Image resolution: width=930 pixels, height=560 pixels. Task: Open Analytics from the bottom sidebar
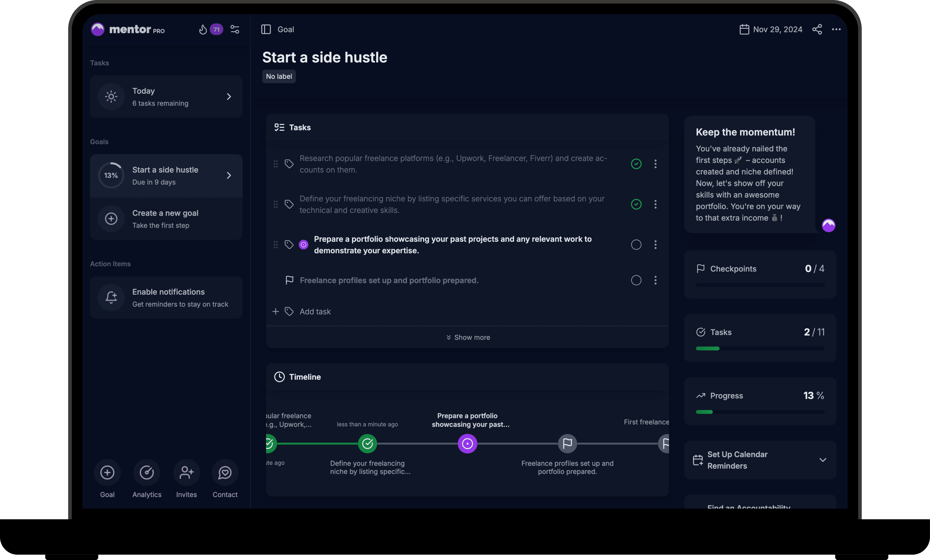tap(147, 472)
